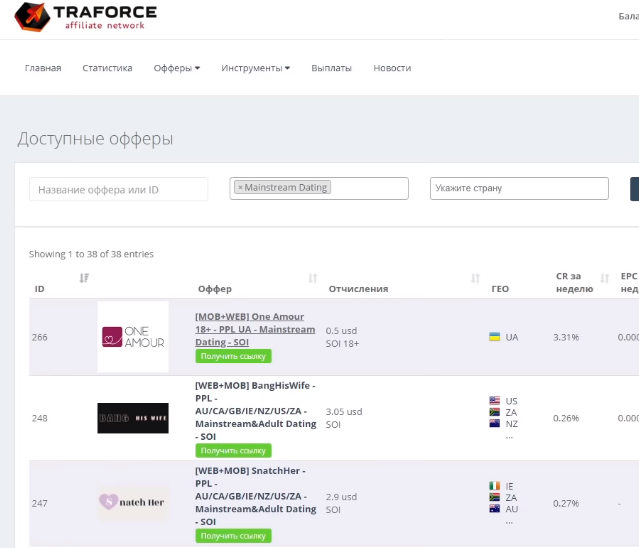The height and width of the screenshot is (548, 639).
Task: Sort the table by ID column
Action: tap(84, 278)
